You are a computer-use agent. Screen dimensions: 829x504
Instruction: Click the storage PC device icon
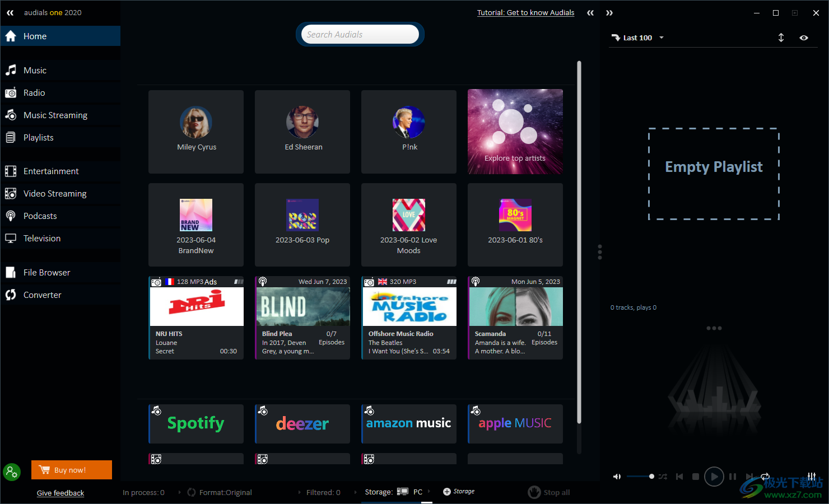[402, 492]
